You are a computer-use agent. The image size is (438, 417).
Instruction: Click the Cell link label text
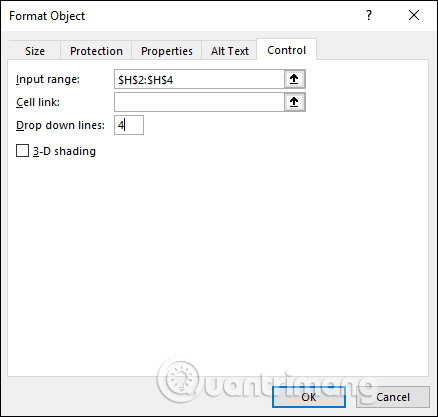[x=38, y=102]
